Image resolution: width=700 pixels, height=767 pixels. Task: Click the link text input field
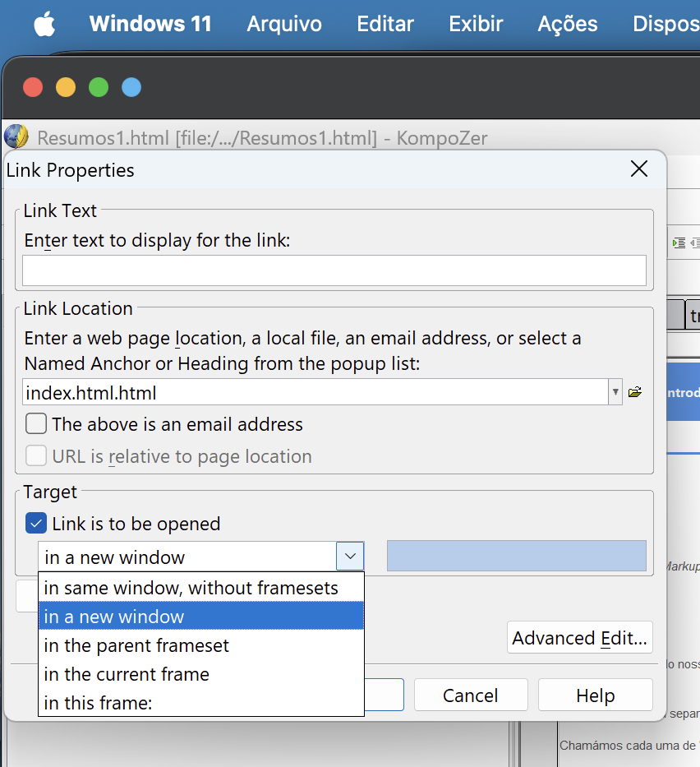point(334,270)
